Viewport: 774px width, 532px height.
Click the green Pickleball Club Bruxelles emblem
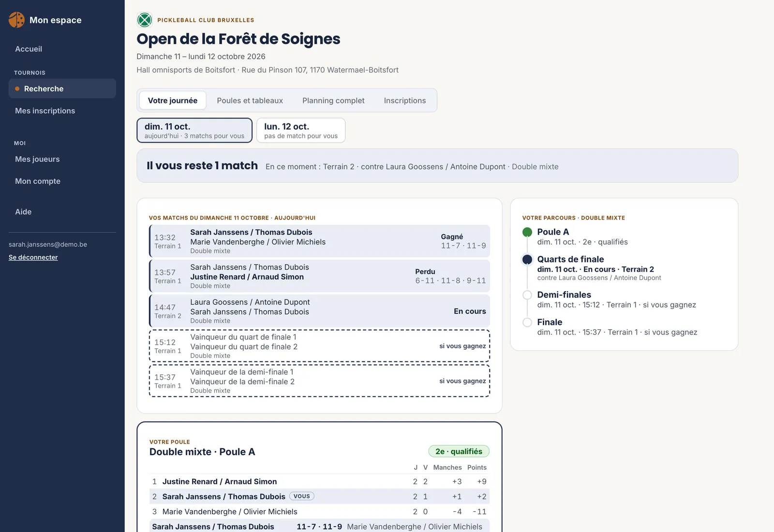(x=145, y=20)
